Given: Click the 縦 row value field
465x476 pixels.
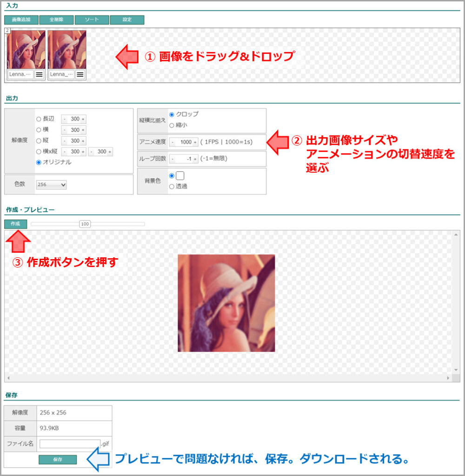Looking at the screenshot, I should [x=74, y=141].
